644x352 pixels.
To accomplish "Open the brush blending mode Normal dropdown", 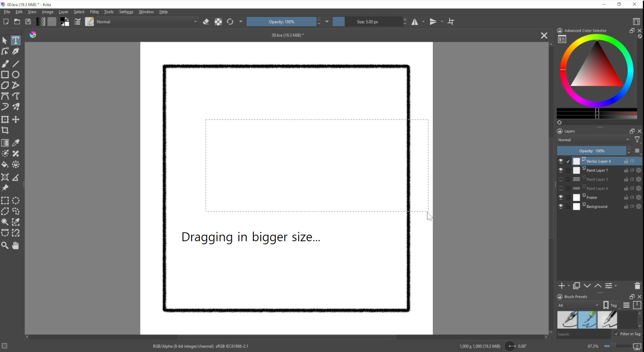I will (147, 22).
